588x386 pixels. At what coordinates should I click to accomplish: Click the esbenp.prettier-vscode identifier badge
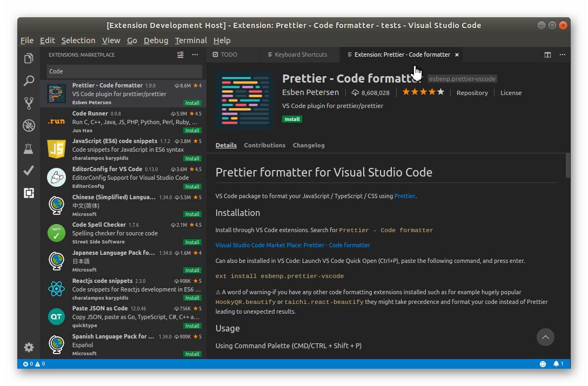[x=463, y=79]
